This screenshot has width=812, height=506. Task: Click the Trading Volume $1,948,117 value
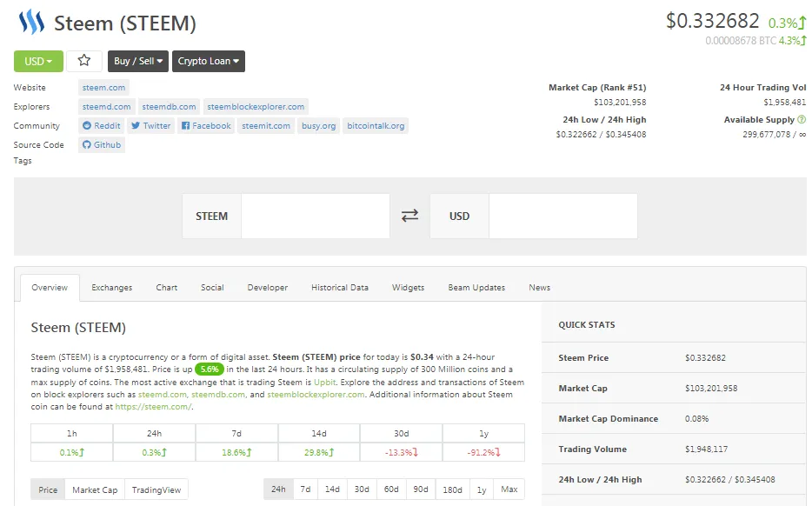pyautogui.click(x=706, y=449)
